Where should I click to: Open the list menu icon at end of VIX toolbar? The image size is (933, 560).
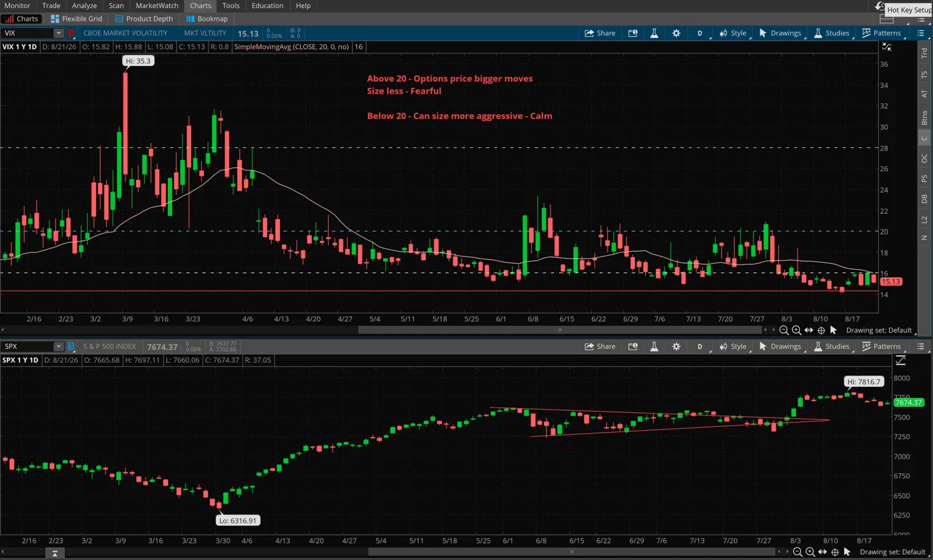click(922, 33)
